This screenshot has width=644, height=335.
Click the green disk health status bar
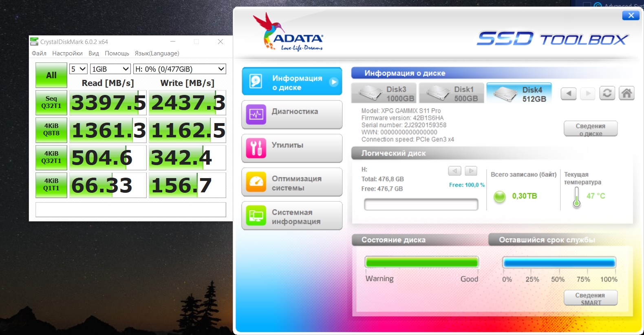pyautogui.click(x=422, y=262)
